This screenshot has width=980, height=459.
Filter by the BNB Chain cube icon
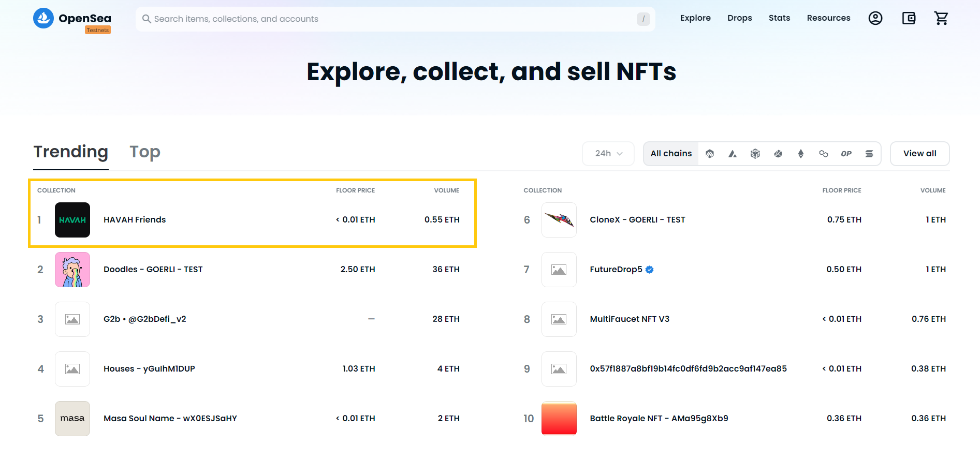point(755,154)
